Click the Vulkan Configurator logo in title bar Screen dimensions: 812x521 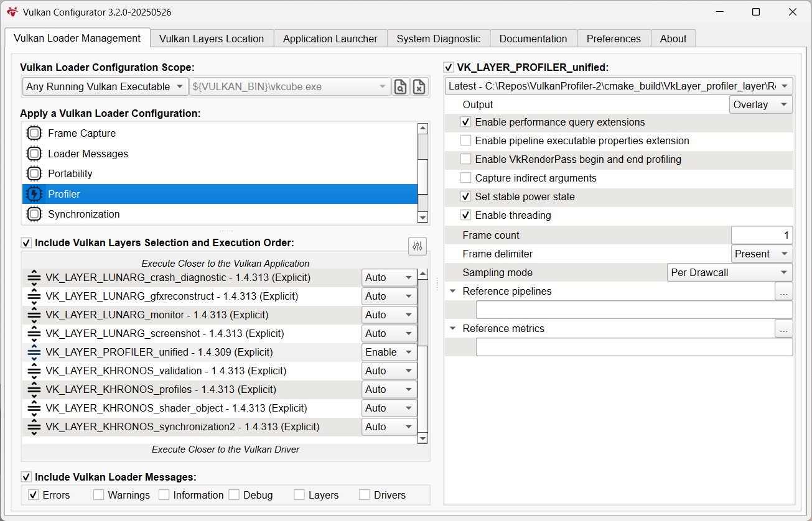[12, 11]
